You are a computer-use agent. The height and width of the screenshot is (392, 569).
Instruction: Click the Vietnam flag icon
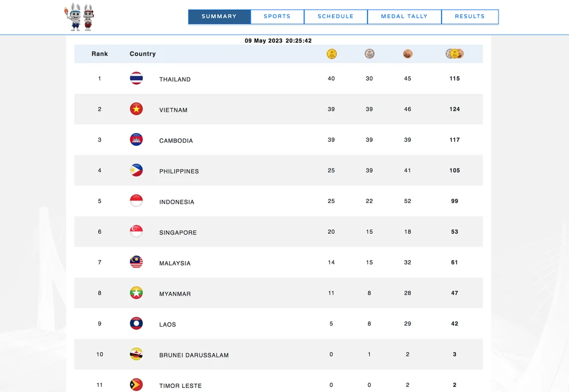[136, 109]
